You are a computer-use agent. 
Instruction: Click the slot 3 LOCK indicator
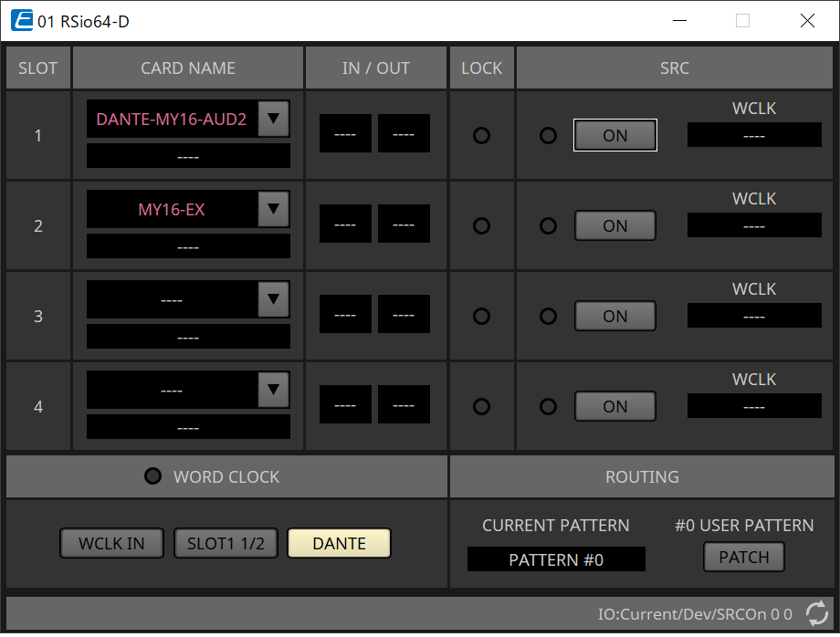coord(481,317)
